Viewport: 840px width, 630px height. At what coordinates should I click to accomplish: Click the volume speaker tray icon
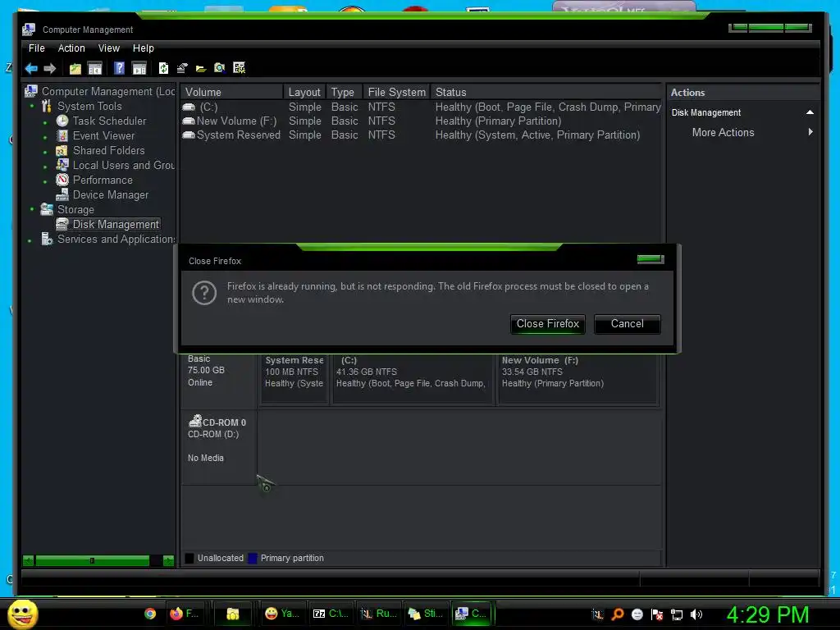[696, 614]
